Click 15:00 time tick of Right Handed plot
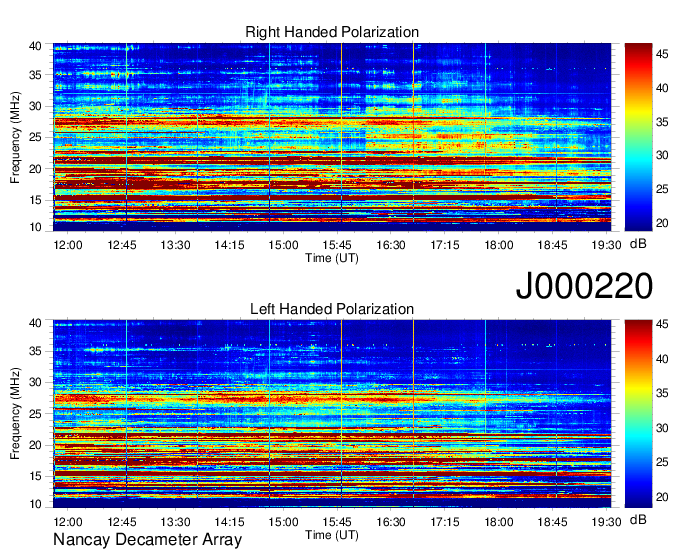Viewport: 680px width, 552px height. (x=283, y=245)
